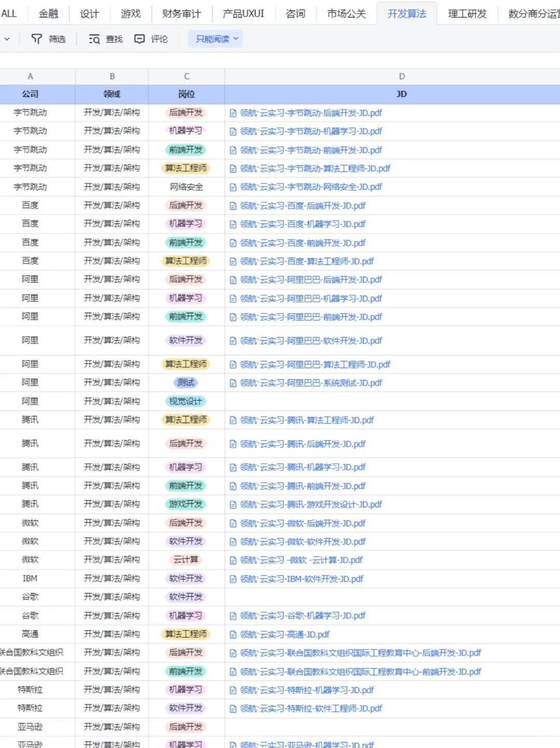This screenshot has width=560, height=748.
Task: Open 百度-算法工程师-JD.pdf link
Action: point(306,261)
